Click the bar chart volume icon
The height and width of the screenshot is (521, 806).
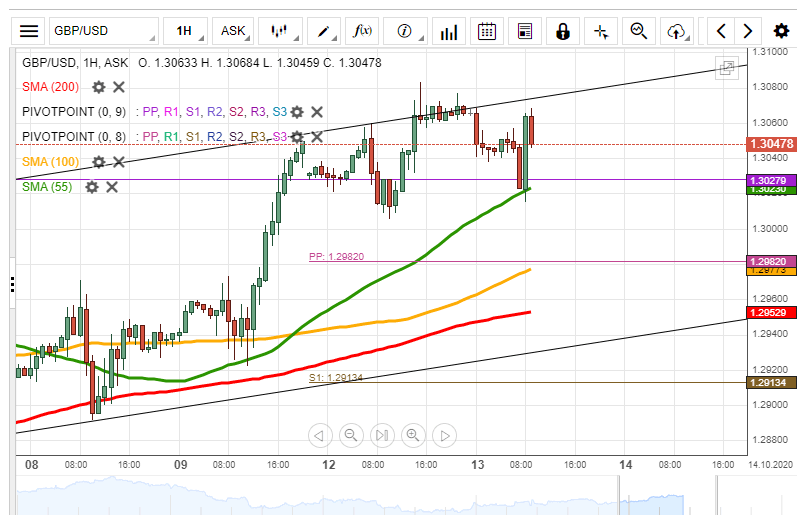[449, 31]
